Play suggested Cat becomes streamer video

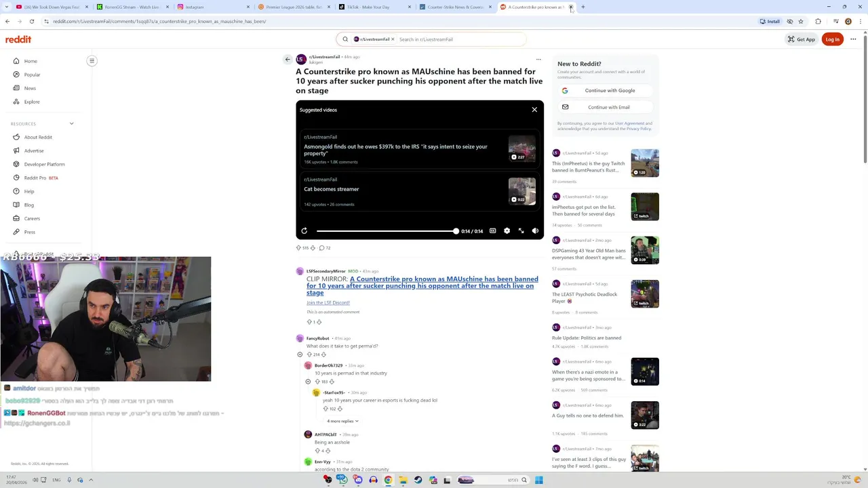point(419,192)
